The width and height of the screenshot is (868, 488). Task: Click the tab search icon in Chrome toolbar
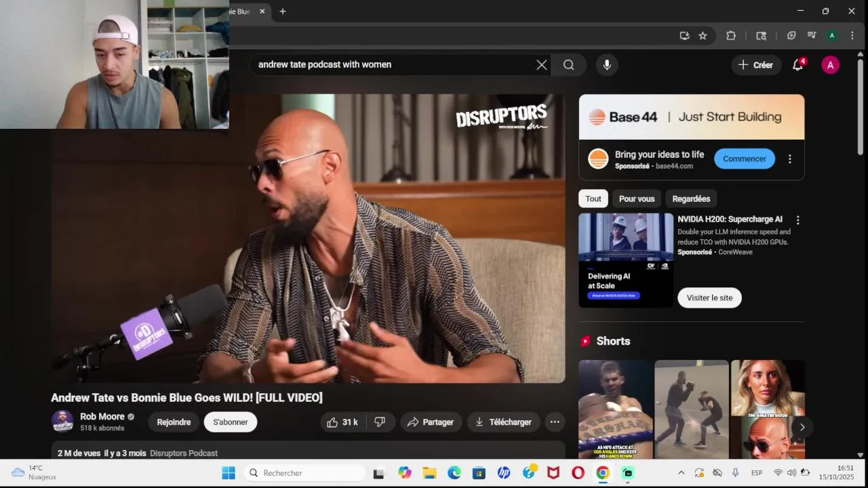tap(761, 36)
